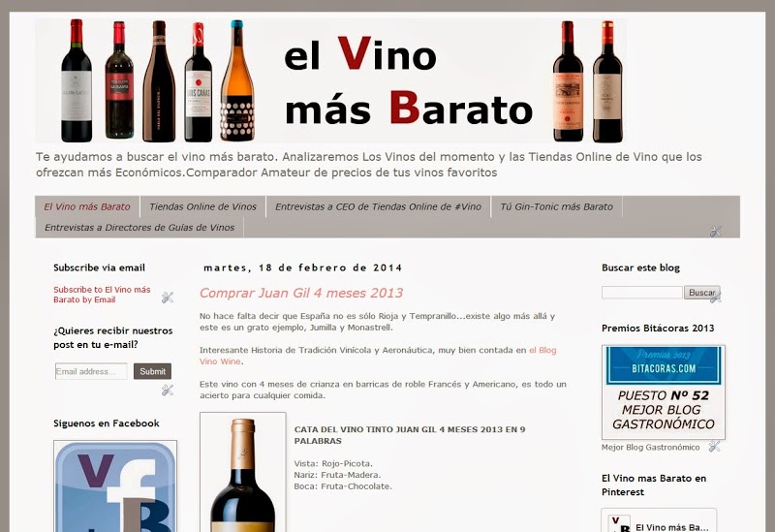Open Tú Gin-Tonic más Barato tab
Viewport: 775px width, 532px height.
tap(556, 206)
